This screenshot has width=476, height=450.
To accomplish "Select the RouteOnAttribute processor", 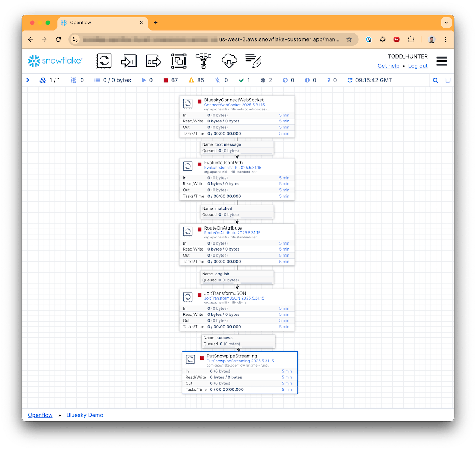I will [x=237, y=245].
